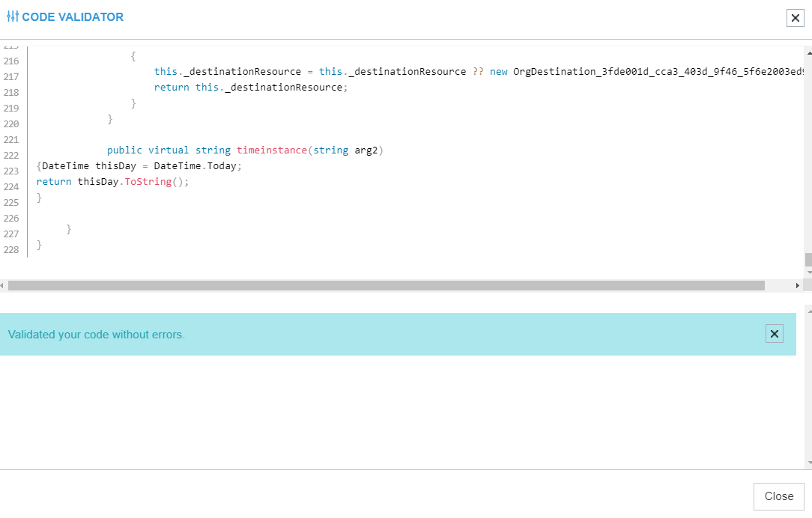Dismiss the validation success message
The width and height of the screenshot is (812, 518).
[x=774, y=334]
